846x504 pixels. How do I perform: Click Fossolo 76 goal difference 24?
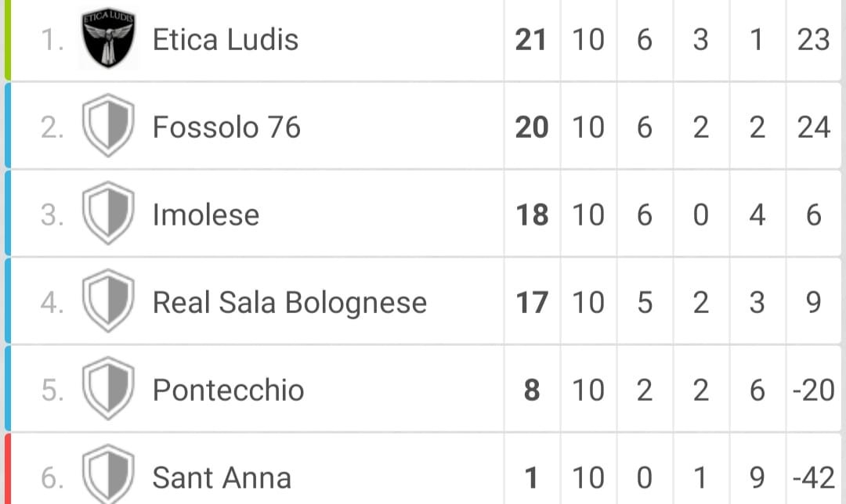[814, 128]
